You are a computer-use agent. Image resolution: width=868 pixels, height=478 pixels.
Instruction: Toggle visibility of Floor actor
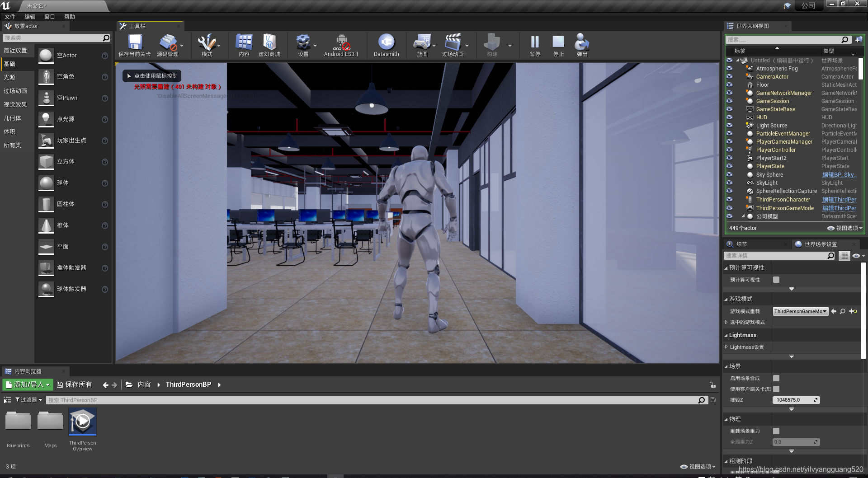tap(729, 85)
